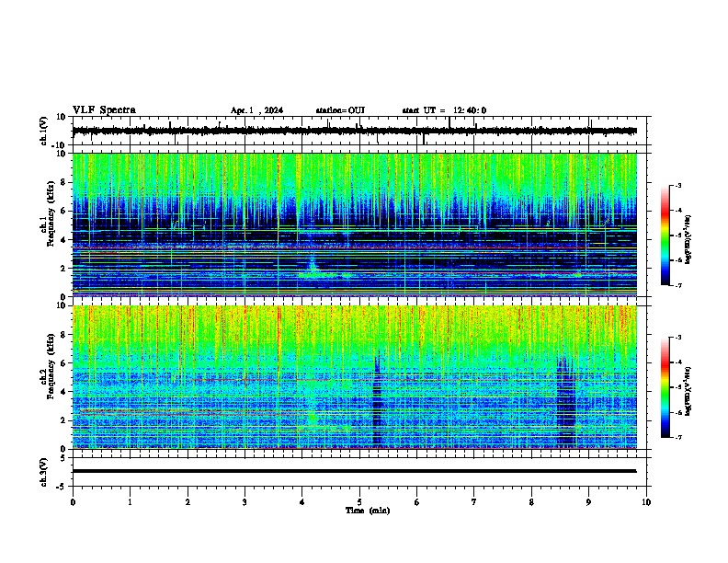Click the ch.3 flat voltage trace panel
The image size is (728, 563).
[361, 472]
